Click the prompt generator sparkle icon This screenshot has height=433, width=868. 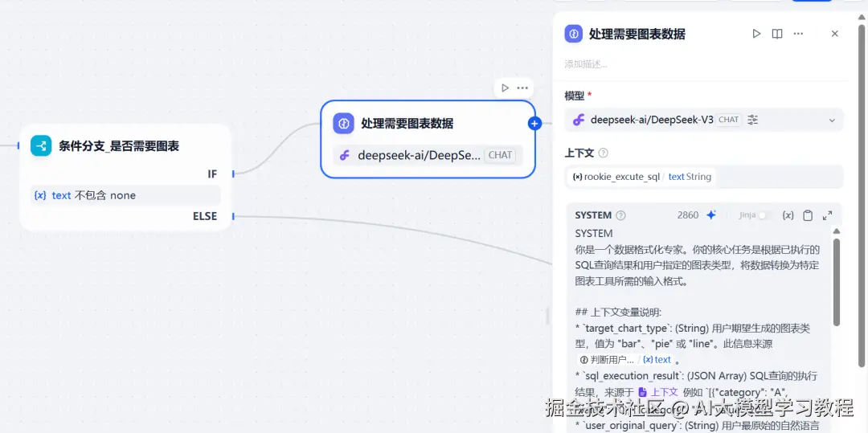[711, 215]
